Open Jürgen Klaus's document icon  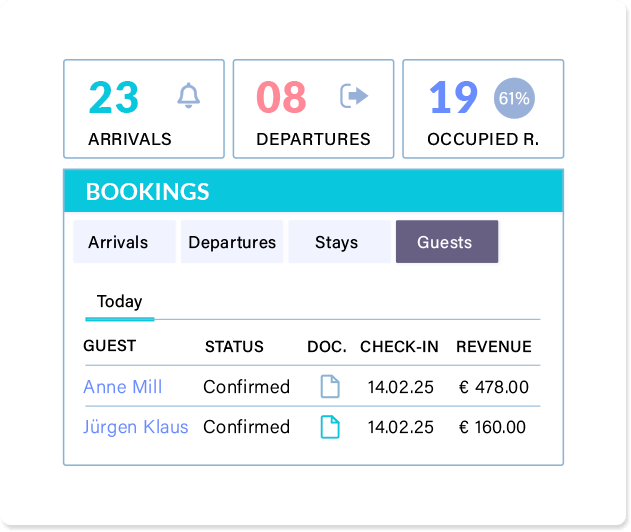pos(330,427)
